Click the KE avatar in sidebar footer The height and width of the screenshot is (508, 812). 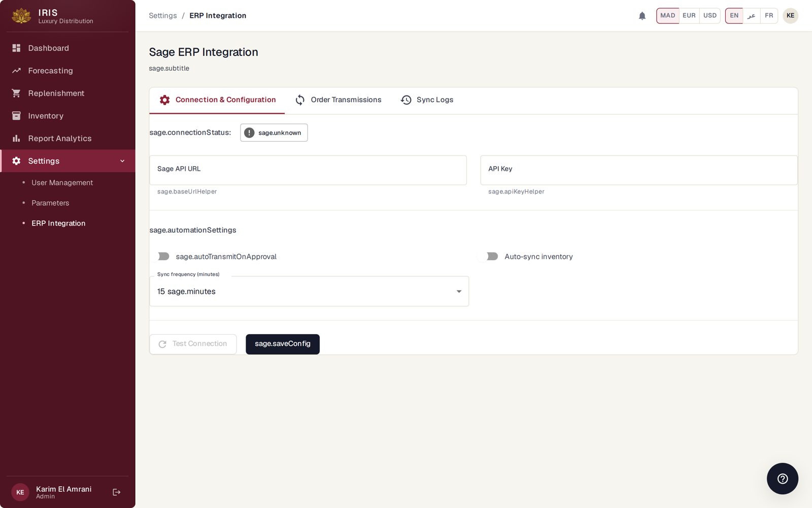[x=20, y=492]
